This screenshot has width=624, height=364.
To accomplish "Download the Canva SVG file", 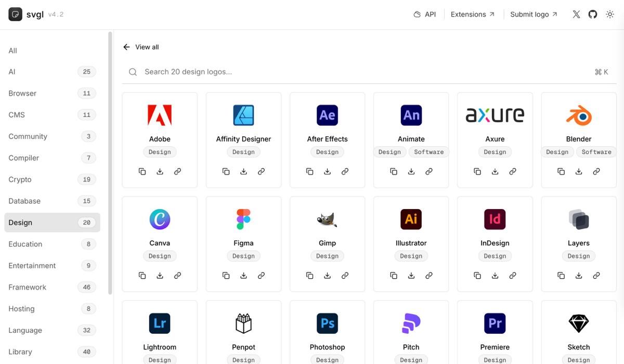I will (160, 276).
